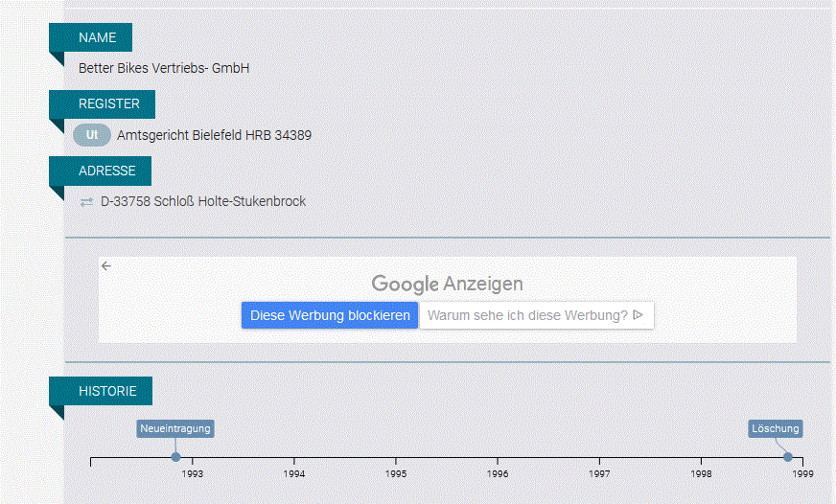Click the HISTORIE section header

click(107, 391)
